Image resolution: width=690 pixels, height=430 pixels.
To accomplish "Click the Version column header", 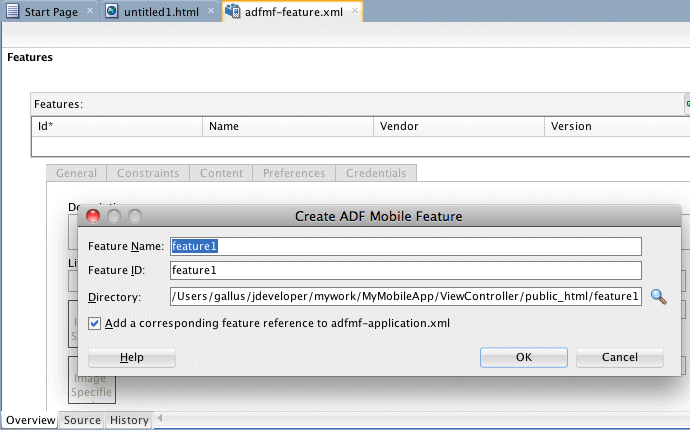I will point(617,126).
